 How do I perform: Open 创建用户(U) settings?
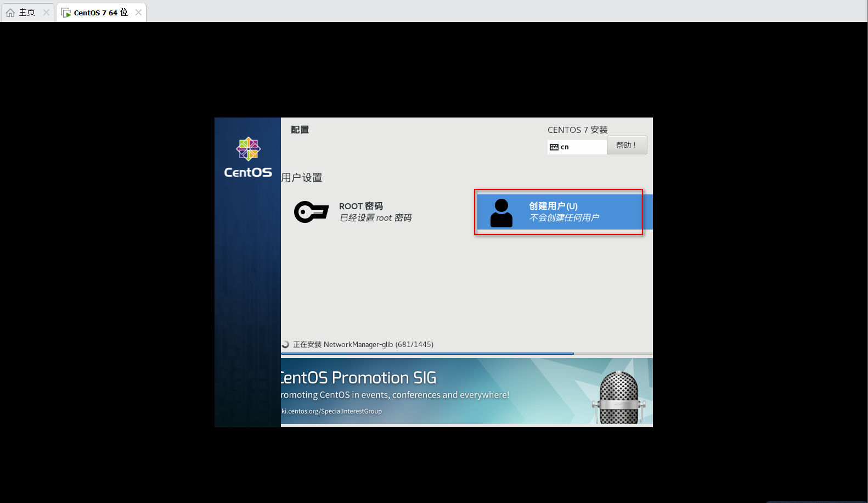click(565, 212)
